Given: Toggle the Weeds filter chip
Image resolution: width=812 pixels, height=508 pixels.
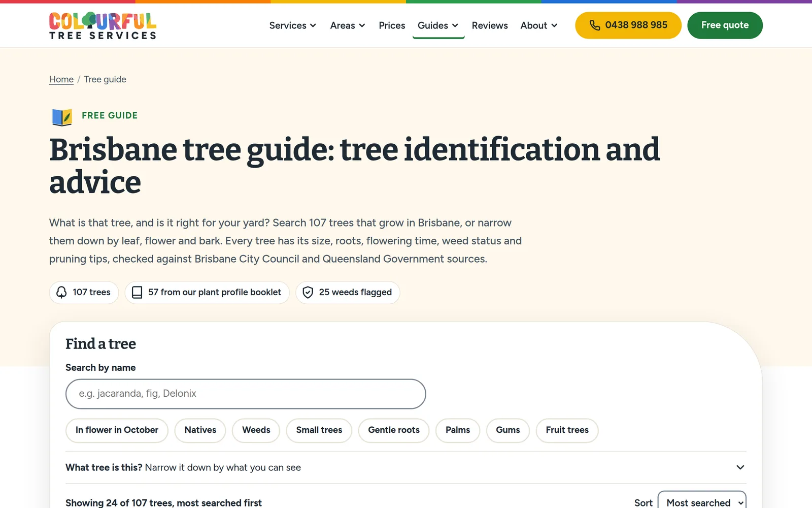Looking at the screenshot, I should tap(256, 430).
